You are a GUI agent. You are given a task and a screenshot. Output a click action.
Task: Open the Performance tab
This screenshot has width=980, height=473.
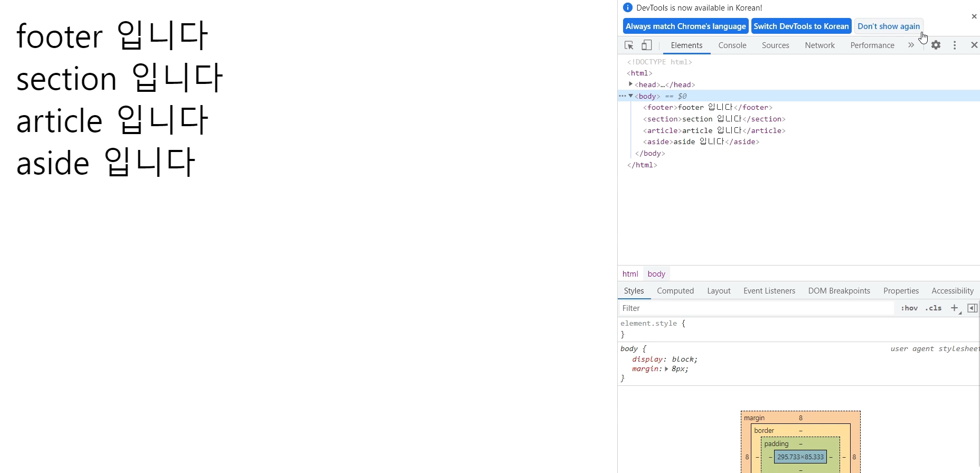[872, 45]
